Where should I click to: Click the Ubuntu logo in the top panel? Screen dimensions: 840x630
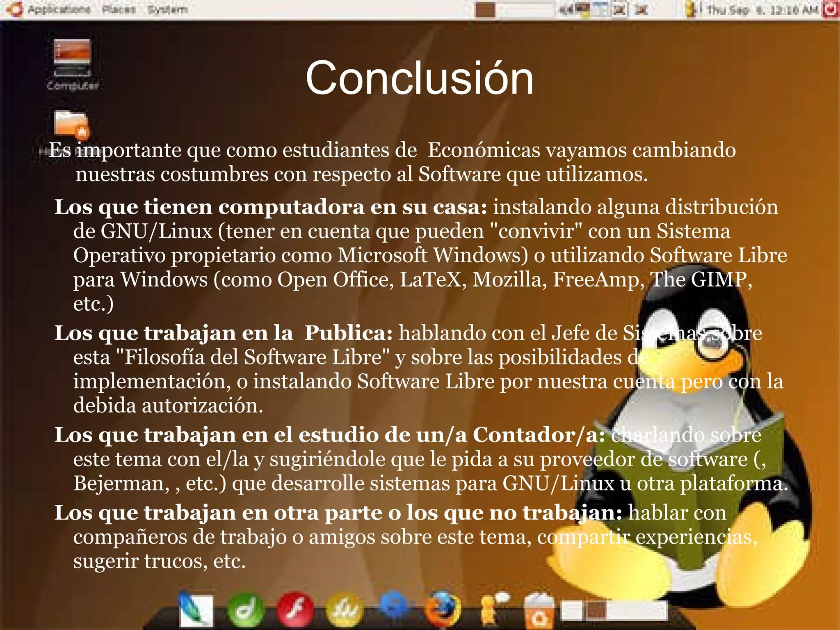pyautogui.click(x=15, y=9)
